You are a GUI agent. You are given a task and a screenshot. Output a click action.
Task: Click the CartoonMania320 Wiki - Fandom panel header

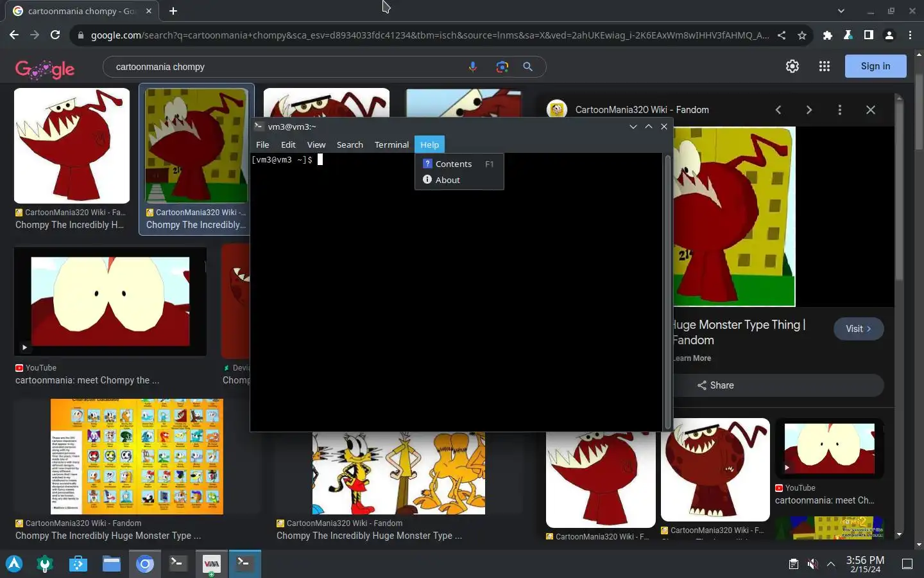coord(642,110)
